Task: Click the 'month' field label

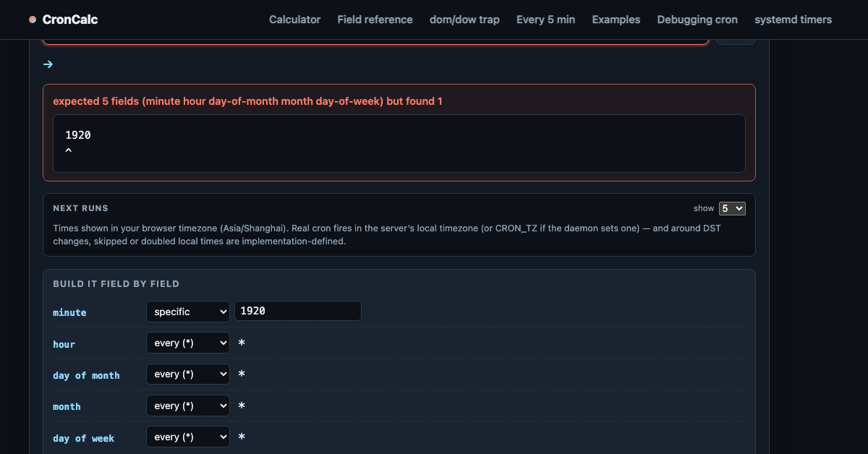Action: coord(67,406)
